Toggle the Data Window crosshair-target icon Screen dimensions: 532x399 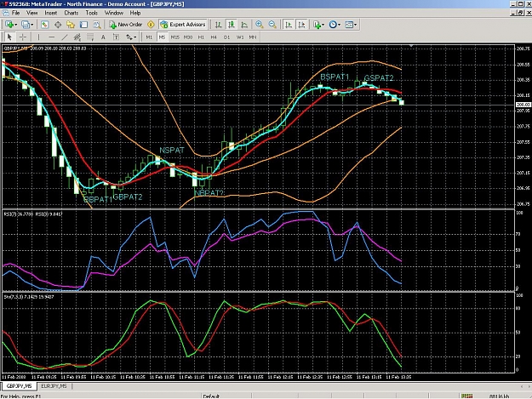pos(58,25)
